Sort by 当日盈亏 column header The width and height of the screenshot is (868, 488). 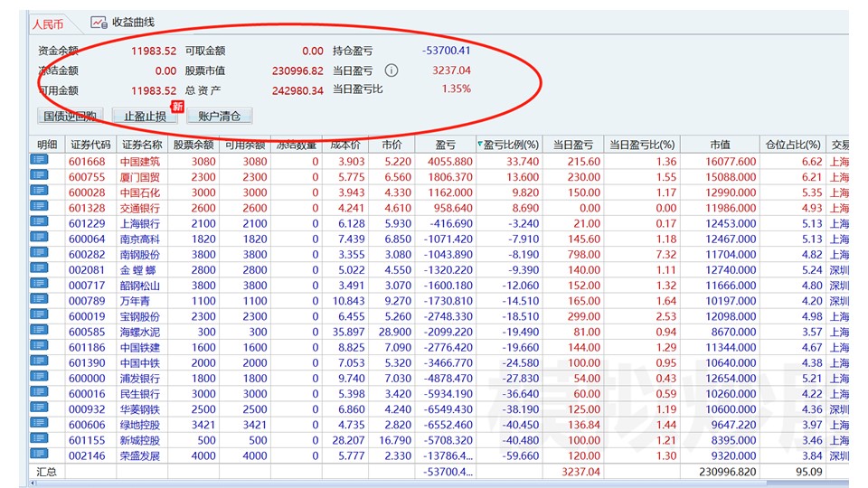tap(573, 145)
